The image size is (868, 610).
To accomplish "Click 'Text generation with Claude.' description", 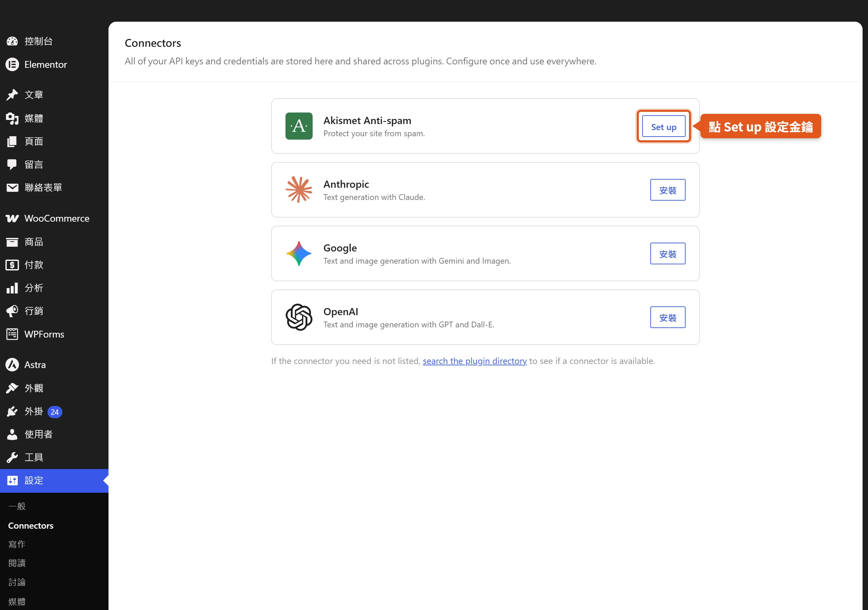I will pos(374,197).
